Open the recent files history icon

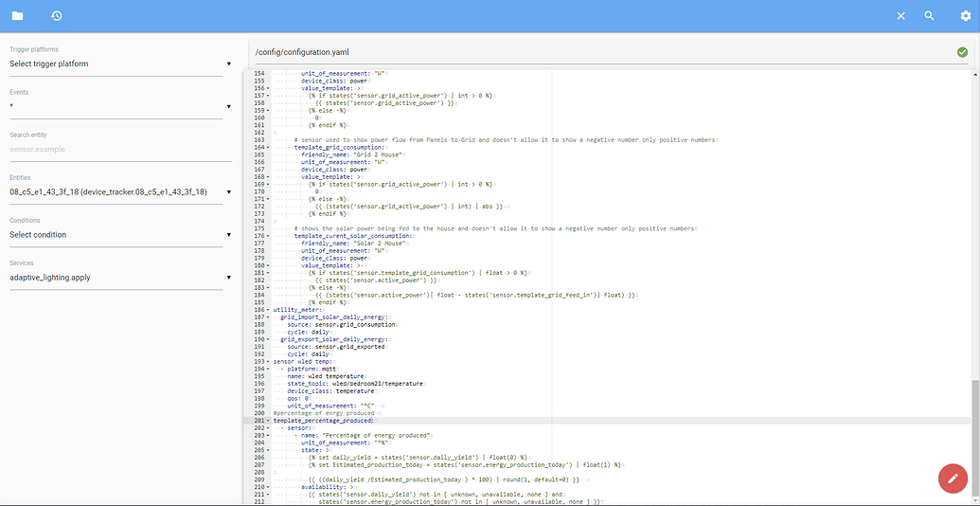(x=57, y=16)
